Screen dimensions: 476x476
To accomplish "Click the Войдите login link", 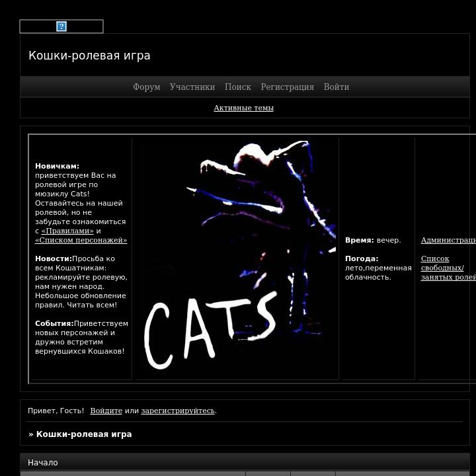I will (x=106, y=411).
